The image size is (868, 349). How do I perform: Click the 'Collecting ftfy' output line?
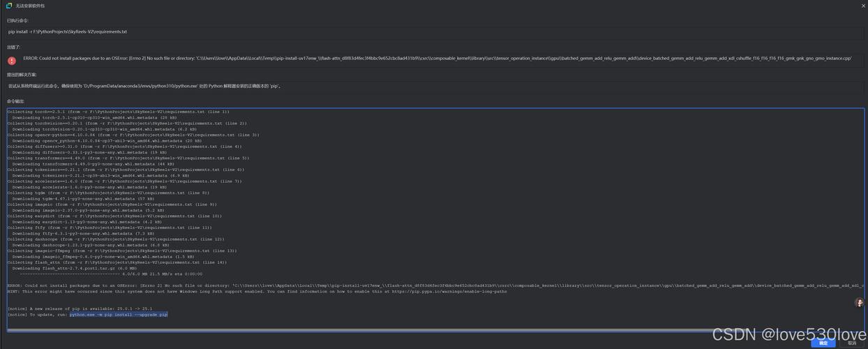point(110,228)
